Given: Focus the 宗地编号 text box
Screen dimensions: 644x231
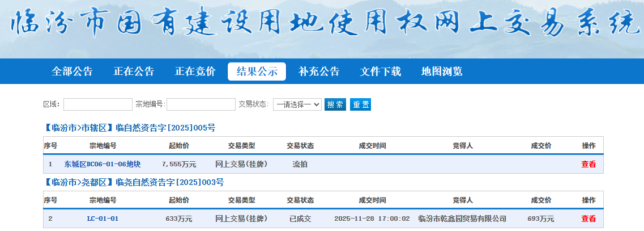Looking at the screenshot, I should [201, 104].
